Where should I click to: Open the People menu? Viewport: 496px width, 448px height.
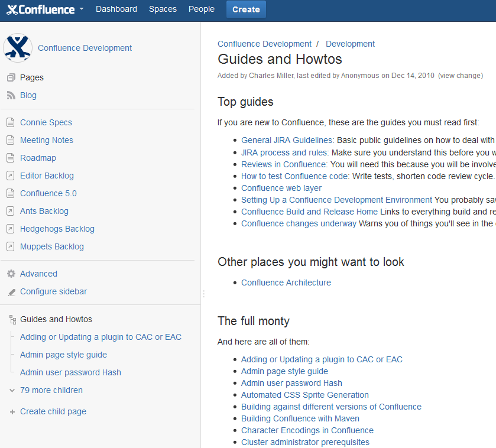tap(202, 9)
